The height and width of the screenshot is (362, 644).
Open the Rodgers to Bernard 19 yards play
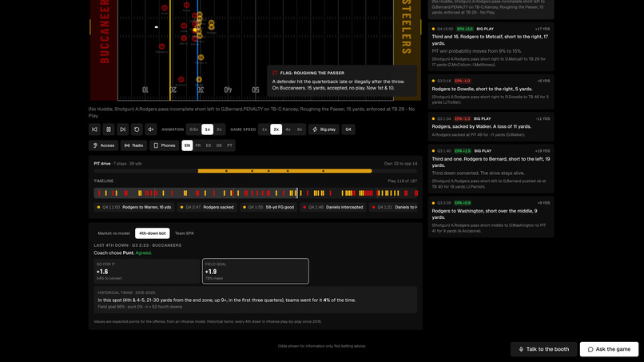click(491, 169)
